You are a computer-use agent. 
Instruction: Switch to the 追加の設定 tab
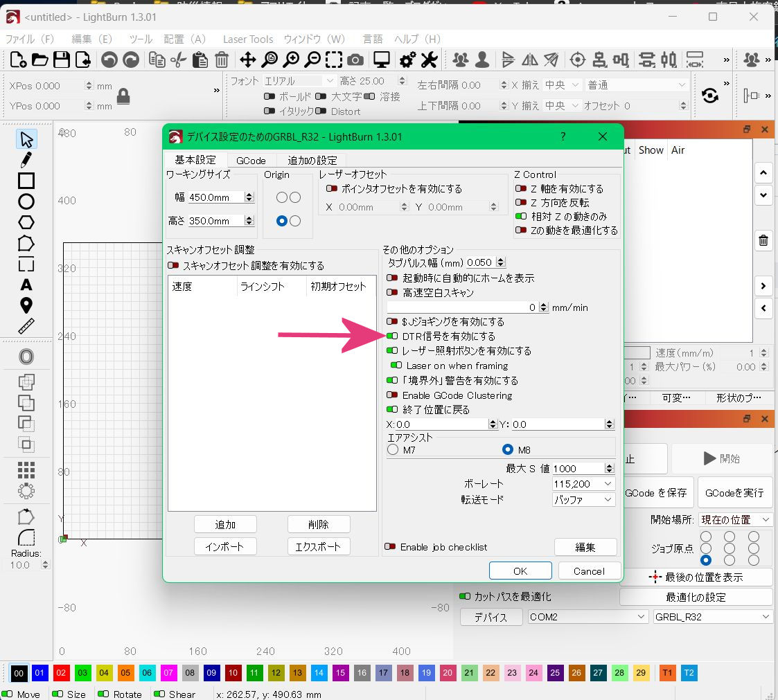pos(312,161)
